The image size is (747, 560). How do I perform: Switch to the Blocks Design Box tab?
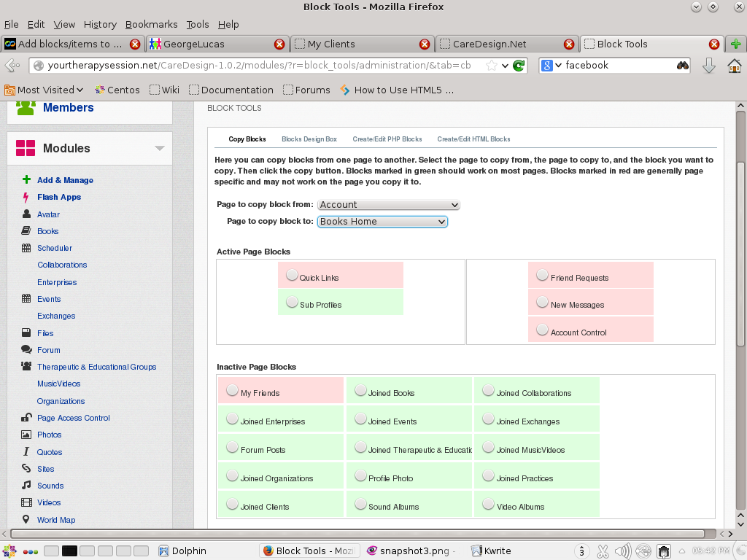(x=309, y=139)
